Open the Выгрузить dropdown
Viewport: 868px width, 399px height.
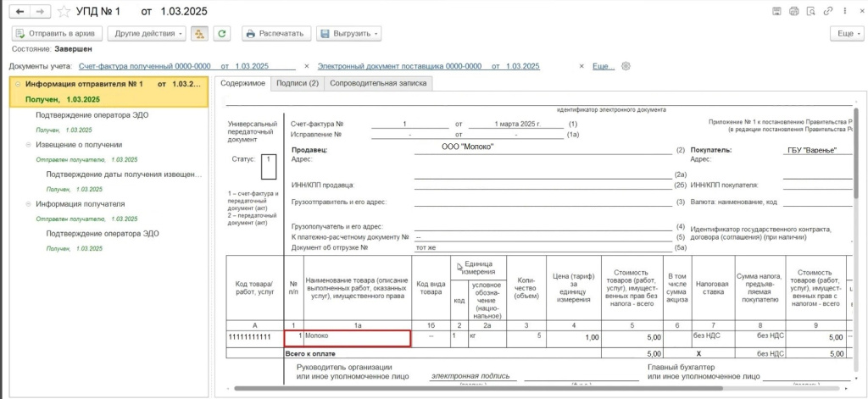coord(348,33)
